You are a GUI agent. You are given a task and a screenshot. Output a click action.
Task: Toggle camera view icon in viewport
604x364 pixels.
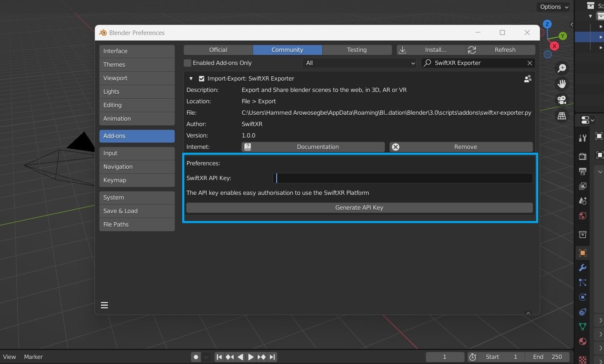coord(562,100)
